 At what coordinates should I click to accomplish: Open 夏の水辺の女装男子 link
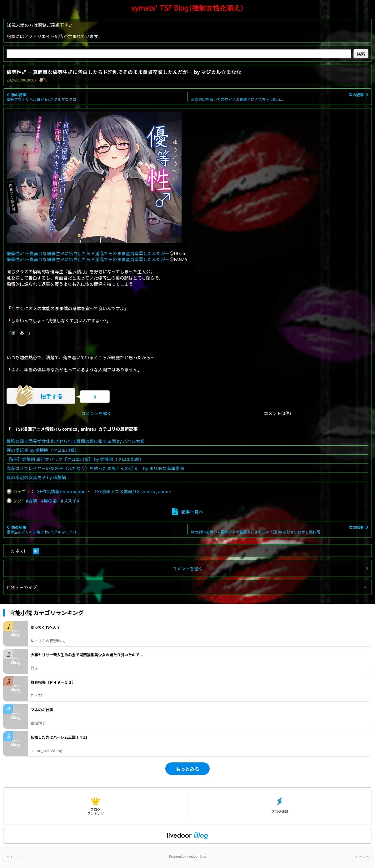tap(36, 478)
